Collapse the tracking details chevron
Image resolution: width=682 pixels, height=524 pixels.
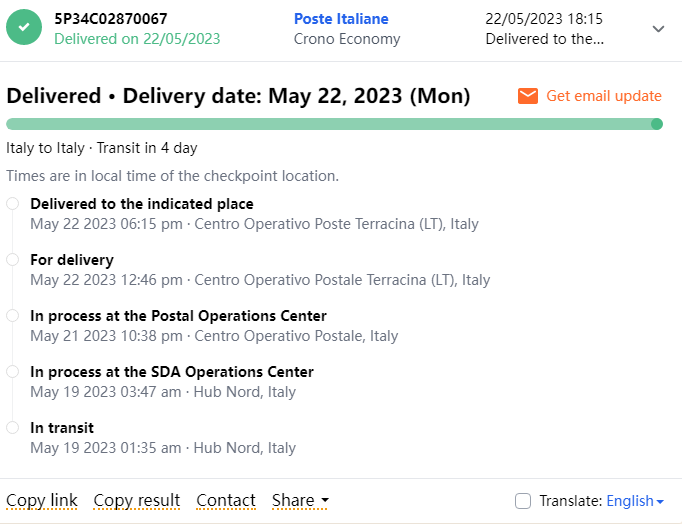point(658,29)
